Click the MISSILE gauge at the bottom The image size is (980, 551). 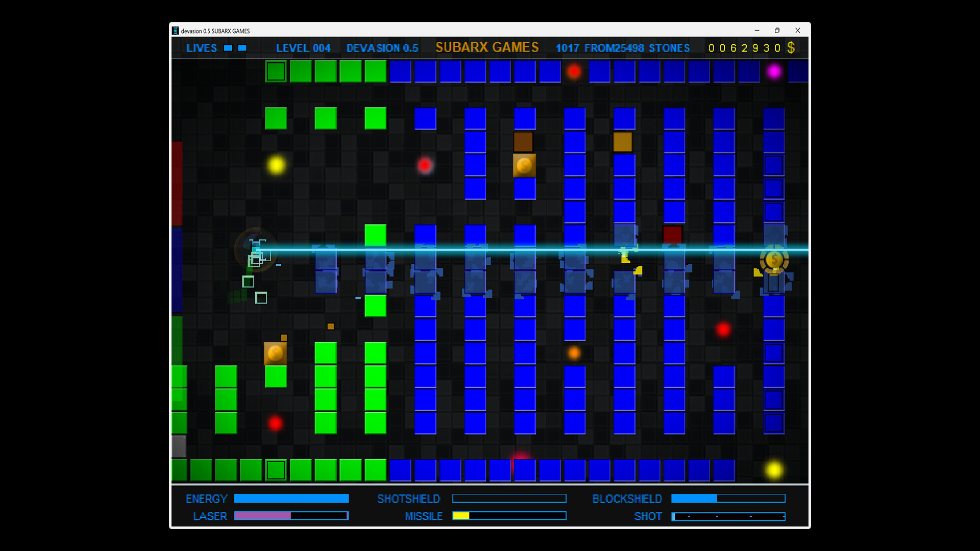pos(509,516)
